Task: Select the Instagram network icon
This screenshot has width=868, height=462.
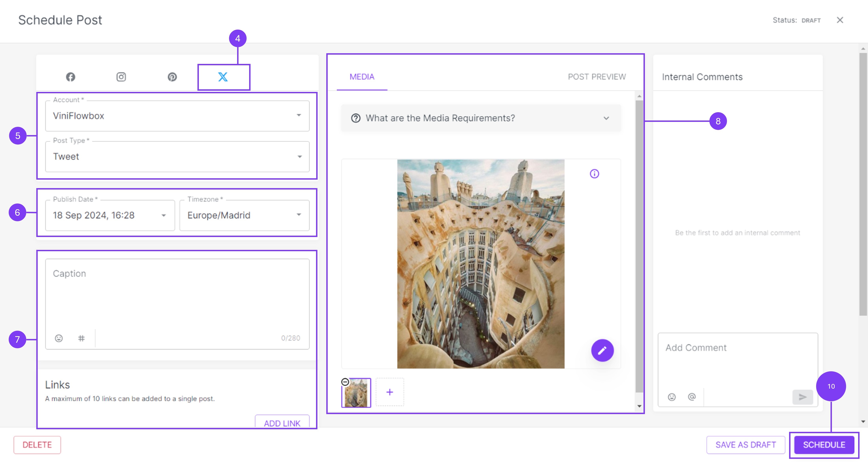Action: coord(121,77)
